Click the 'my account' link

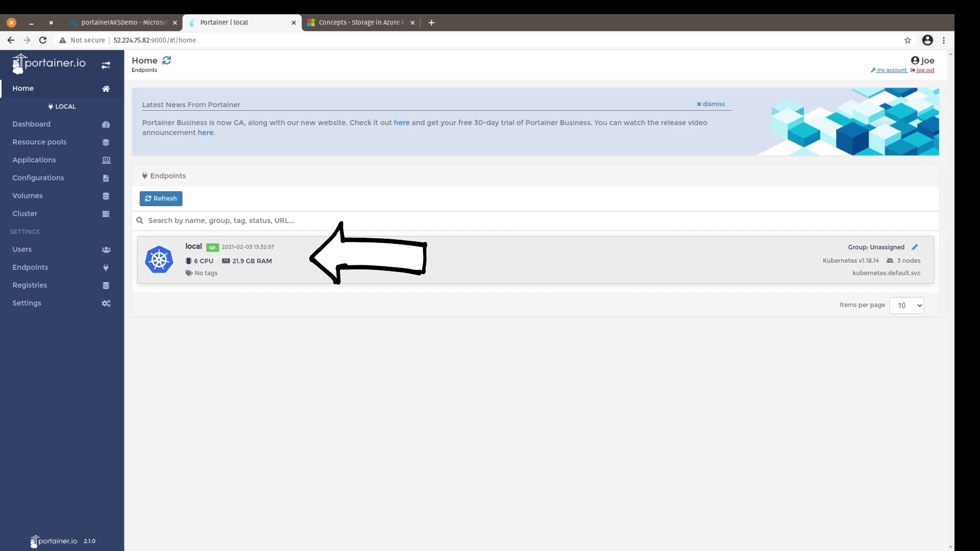point(891,70)
